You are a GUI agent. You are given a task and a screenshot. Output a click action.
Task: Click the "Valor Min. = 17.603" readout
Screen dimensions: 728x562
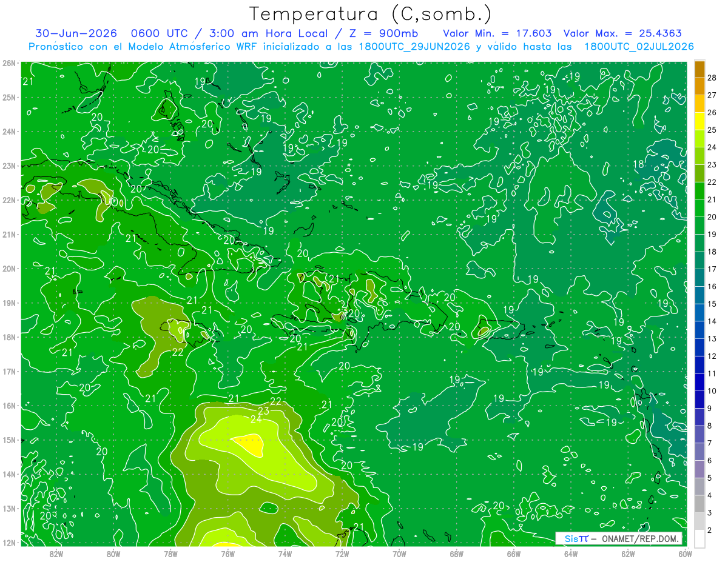tap(497, 34)
